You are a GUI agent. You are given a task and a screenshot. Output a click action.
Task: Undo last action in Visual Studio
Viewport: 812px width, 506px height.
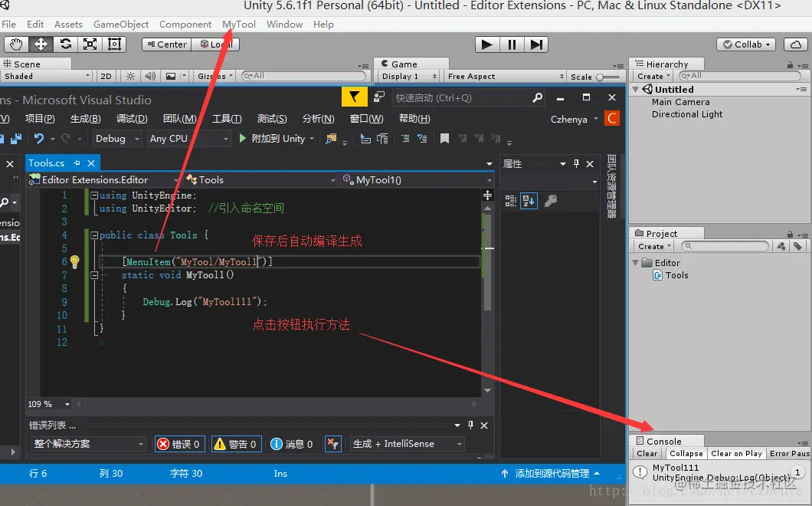[39, 139]
